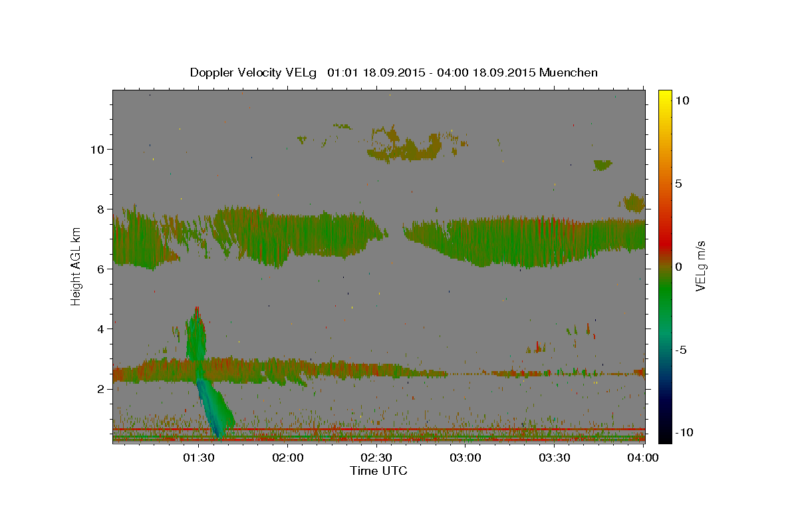Viewport: 798px width, 532px height.
Task: Click the 'Time UTC' axis label
Action: click(x=378, y=471)
